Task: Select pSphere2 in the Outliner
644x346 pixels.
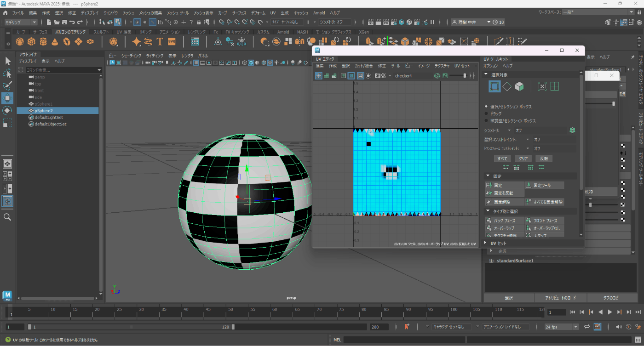Action: (x=58, y=111)
